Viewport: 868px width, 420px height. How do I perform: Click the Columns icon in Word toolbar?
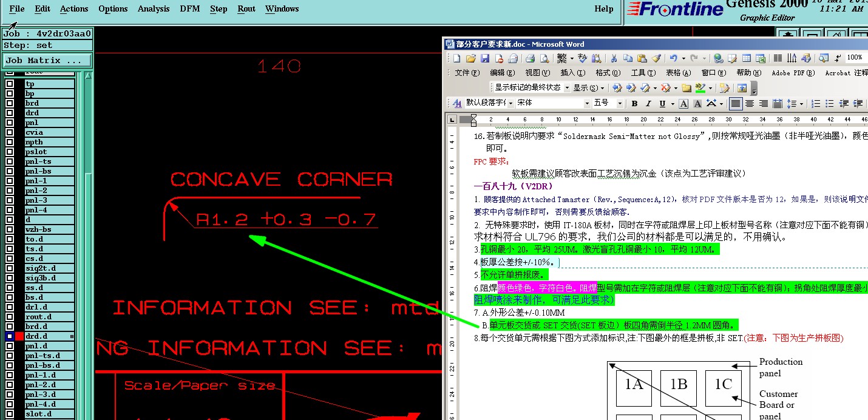[778, 58]
